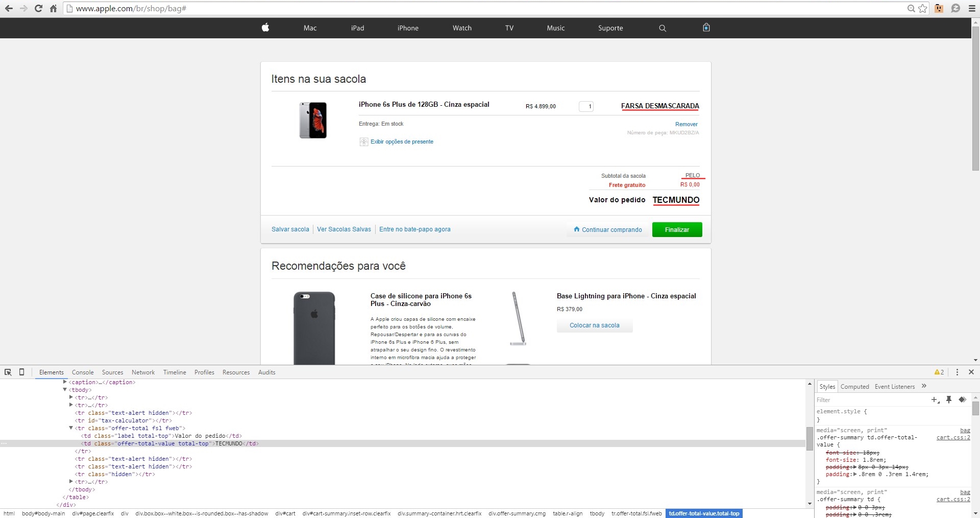Click the gift icon beside Exibir opções de presente

tap(364, 142)
